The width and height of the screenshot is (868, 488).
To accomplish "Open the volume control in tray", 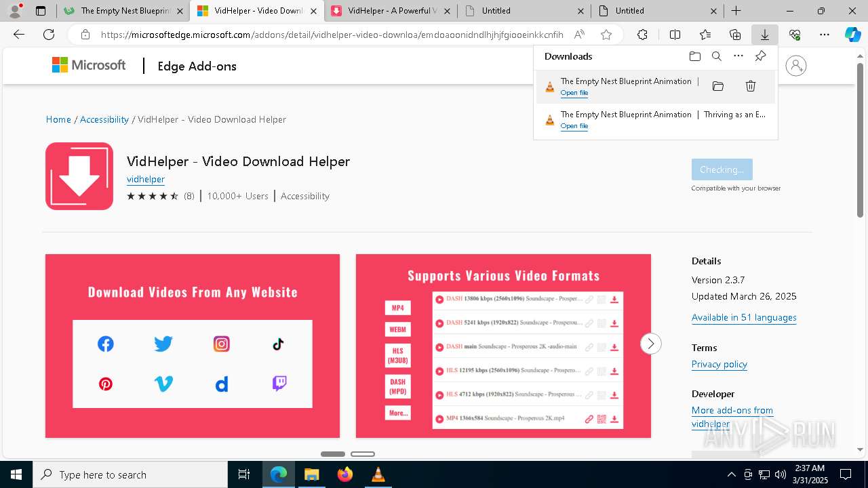I will click(x=781, y=474).
